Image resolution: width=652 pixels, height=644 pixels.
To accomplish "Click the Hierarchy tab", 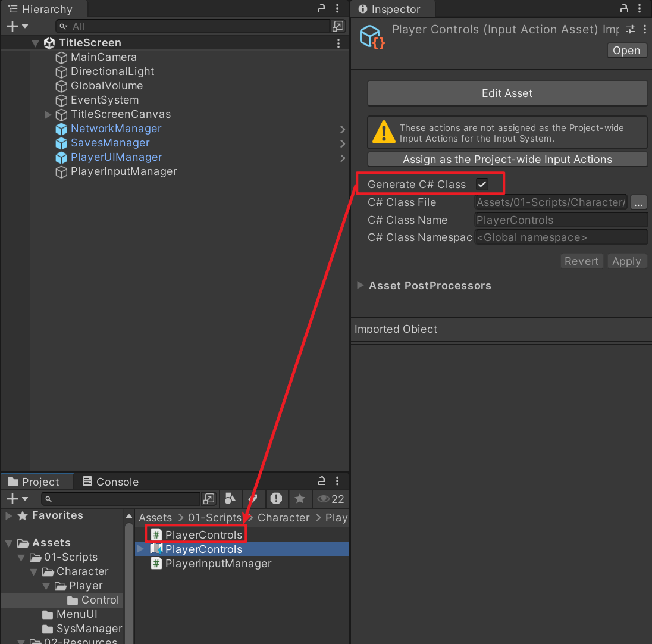I will click(x=43, y=9).
